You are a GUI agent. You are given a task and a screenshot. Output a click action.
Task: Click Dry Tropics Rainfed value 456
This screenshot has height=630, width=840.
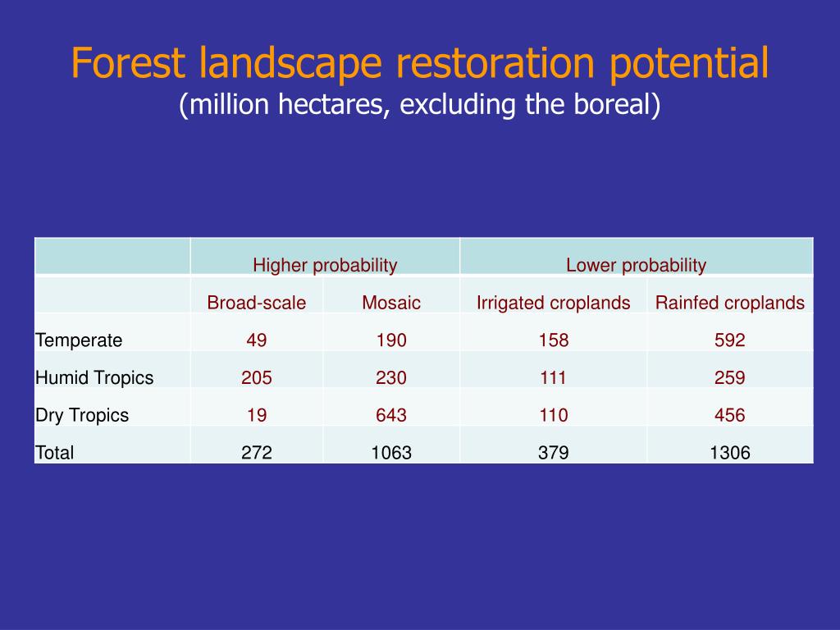tap(730, 415)
